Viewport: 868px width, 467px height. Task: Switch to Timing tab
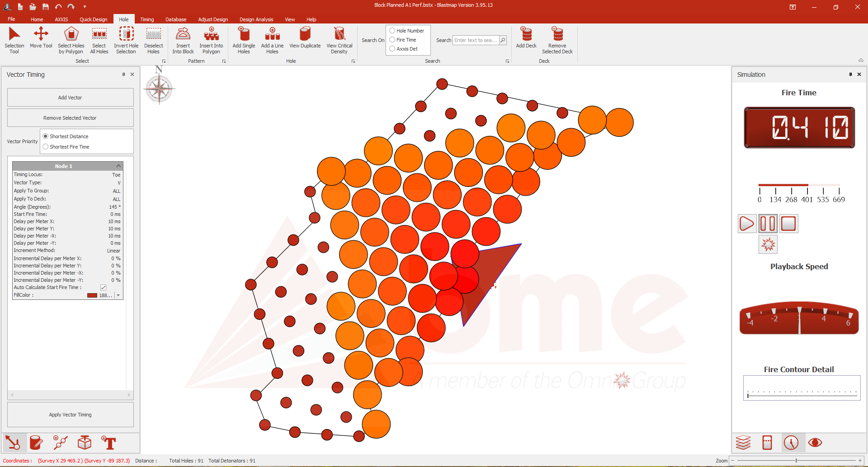(146, 19)
